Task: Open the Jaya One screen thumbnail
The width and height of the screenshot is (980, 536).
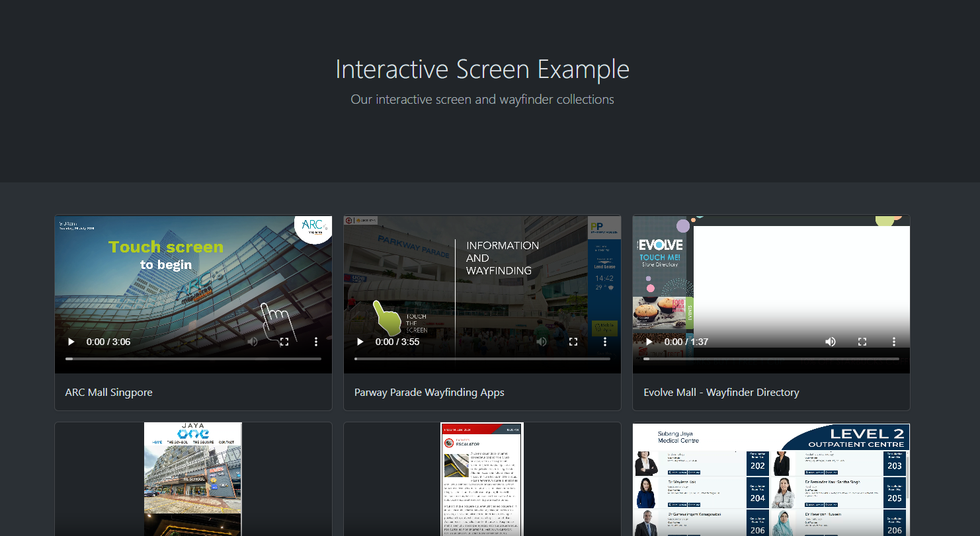Action: pos(193,479)
